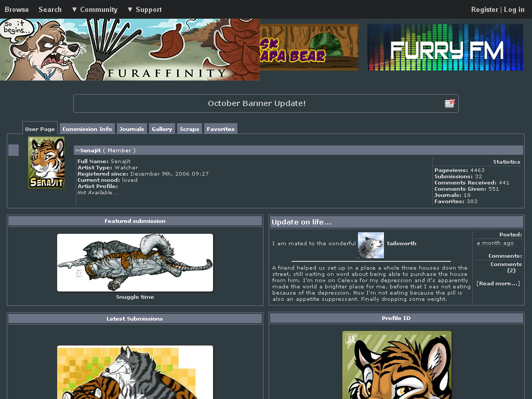Open the Senajit tiger avatar image

[x=46, y=163]
